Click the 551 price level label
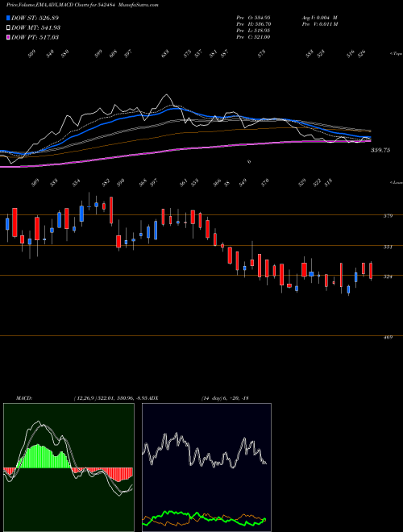Screen dimensions: 403x532 (x=388, y=247)
